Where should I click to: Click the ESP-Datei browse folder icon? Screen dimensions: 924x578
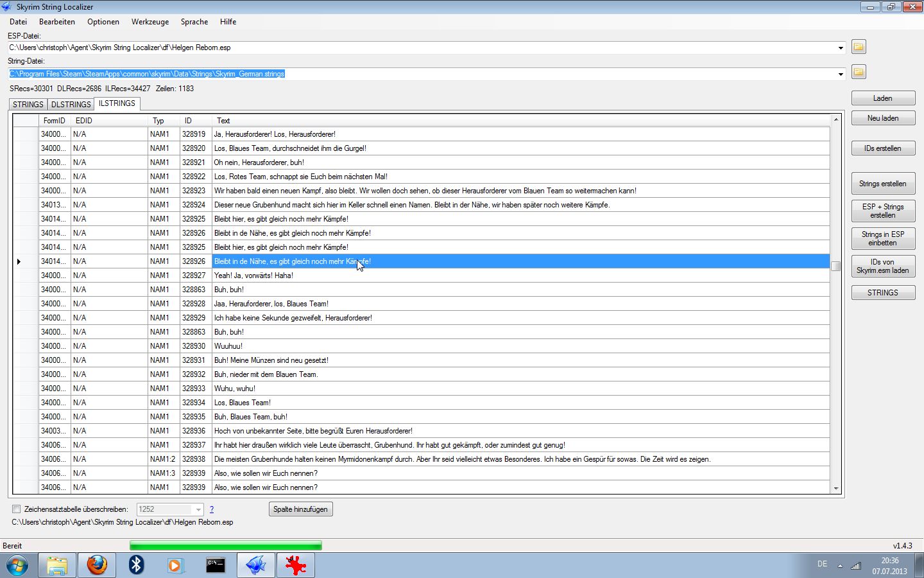[859, 47]
